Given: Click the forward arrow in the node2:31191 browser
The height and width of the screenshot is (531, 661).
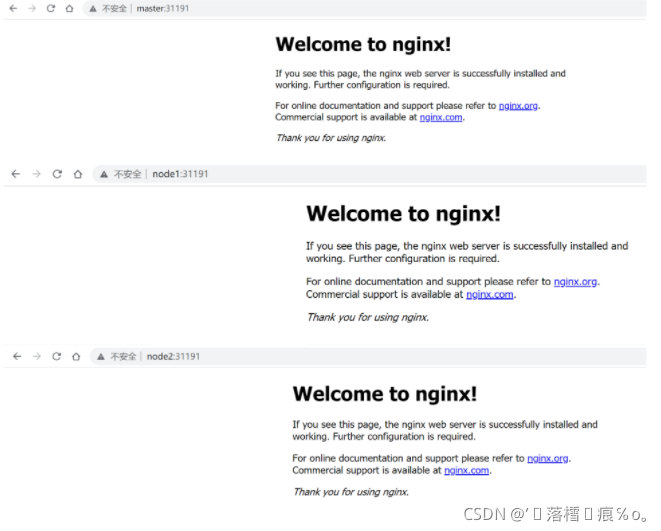Looking at the screenshot, I should coord(37,357).
